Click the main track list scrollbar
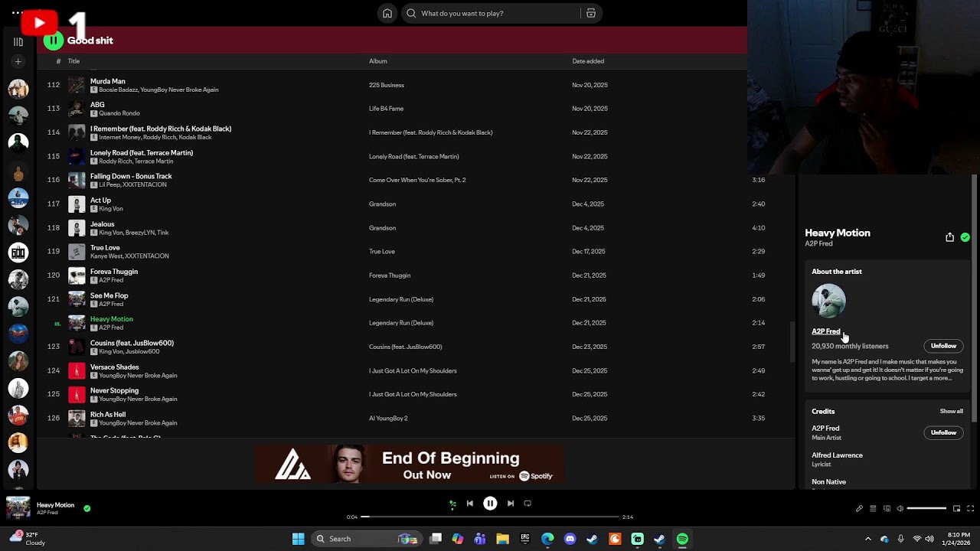 [792, 342]
